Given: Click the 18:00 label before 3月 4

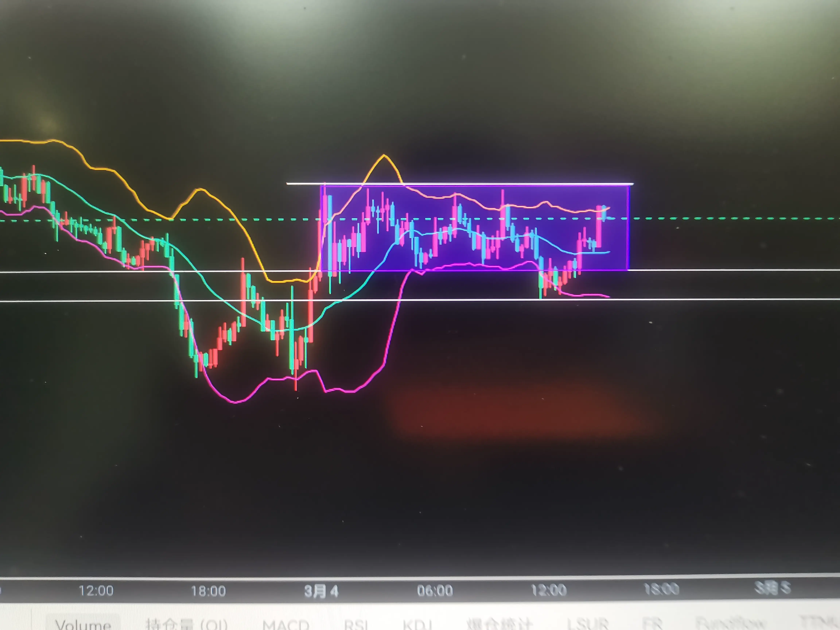Looking at the screenshot, I should pyautogui.click(x=208, y=591).
